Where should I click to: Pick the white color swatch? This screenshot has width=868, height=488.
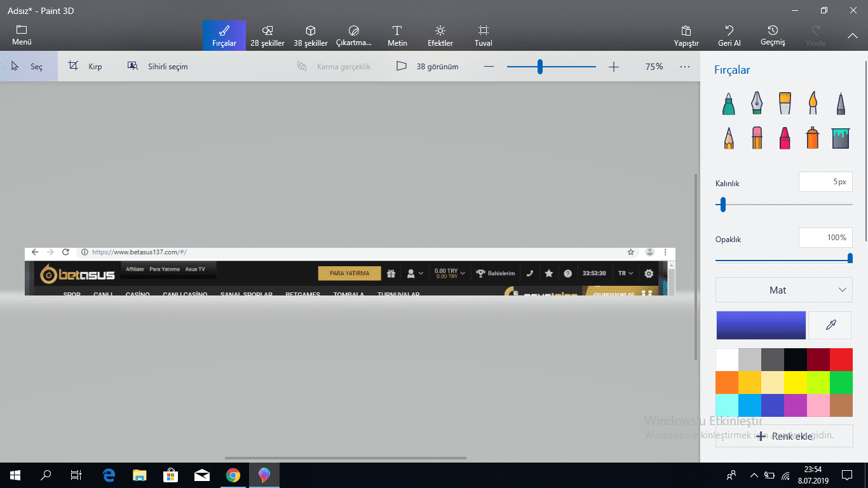(x=727, y=360)
